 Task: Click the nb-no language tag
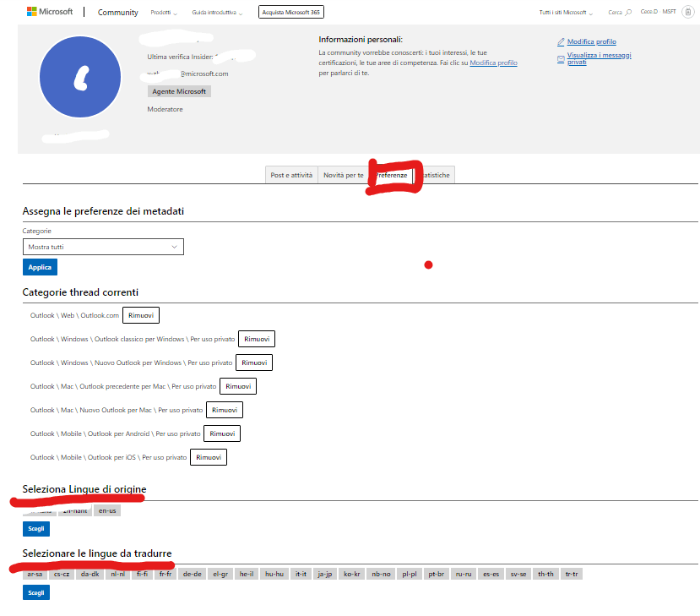point(382,574)
